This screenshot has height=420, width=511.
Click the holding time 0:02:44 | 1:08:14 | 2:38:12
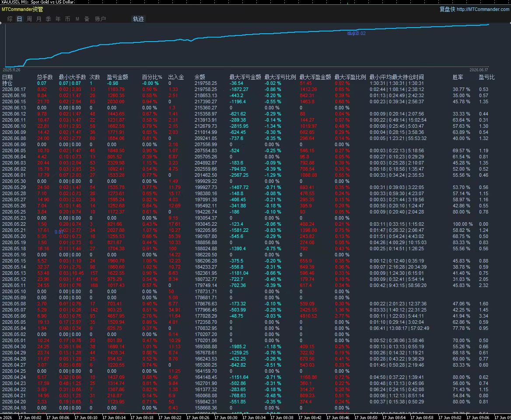pyautogui.click(x=397, y=89)
